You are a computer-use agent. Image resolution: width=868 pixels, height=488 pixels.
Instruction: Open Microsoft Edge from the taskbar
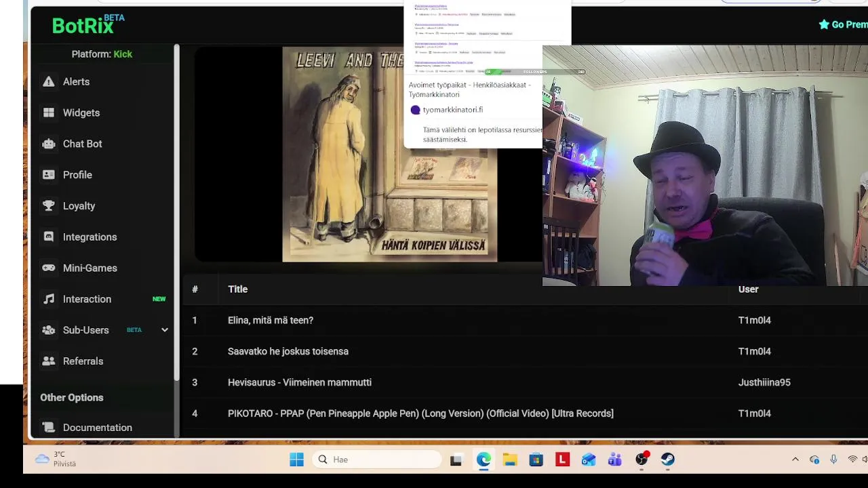(483, 460)
